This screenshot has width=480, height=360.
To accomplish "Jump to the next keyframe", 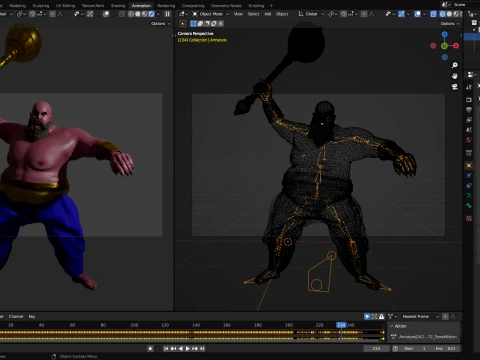I will tap(195, 348).
